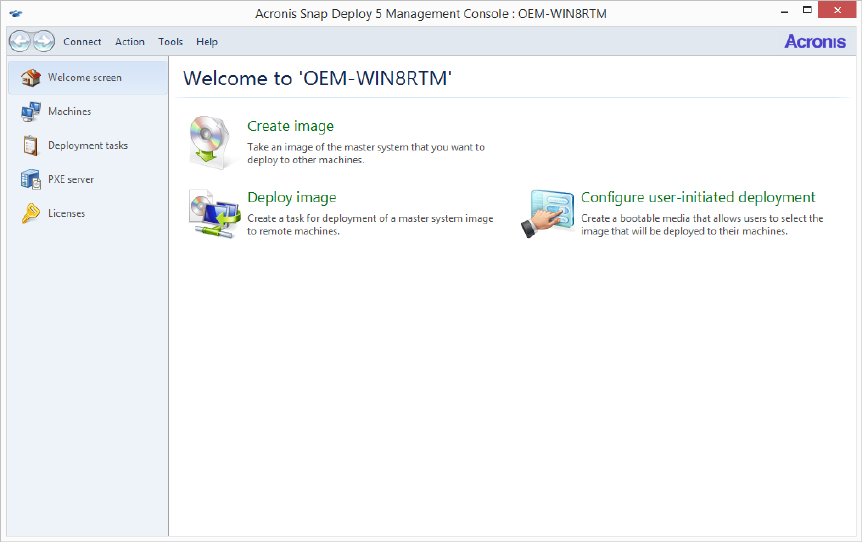Expand the Tools menu
862x542 pixels.
point(171,42)
